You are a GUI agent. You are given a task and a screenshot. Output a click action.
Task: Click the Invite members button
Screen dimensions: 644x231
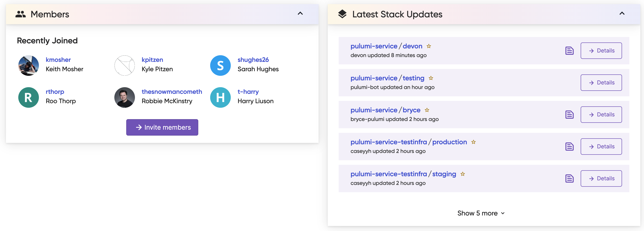click(162, 127)
